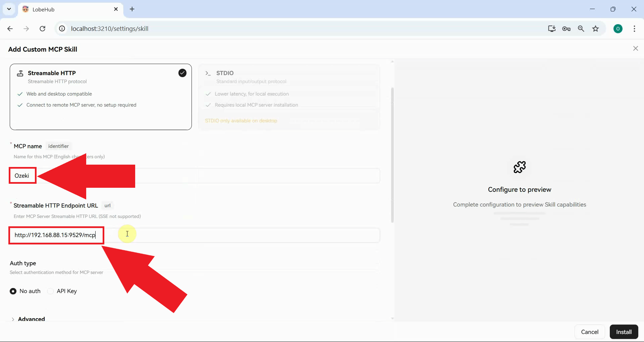Click 'Requires local MCP server installation' text
644x342 pixels.
tap(256, 105)
